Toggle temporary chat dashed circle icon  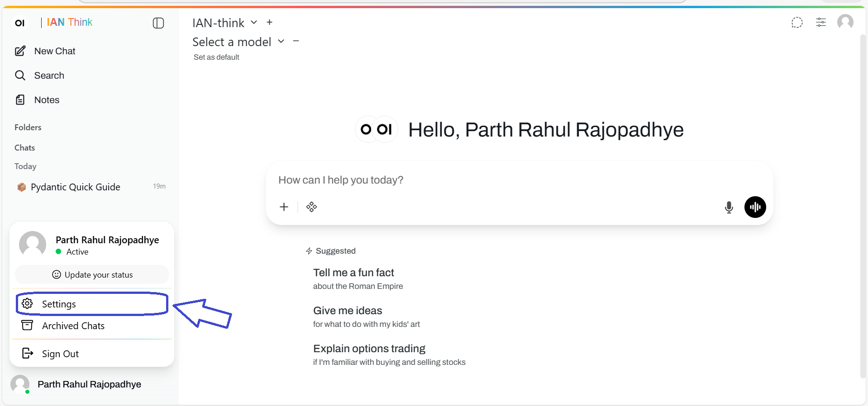797,23
